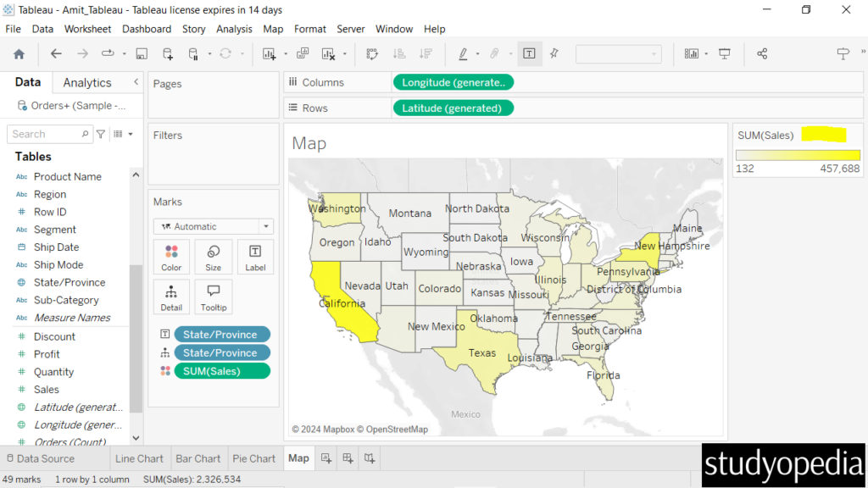The image size is (868, 488).
Task: Open the Show Me dropdown arrow
Action: [x=706, y=54]
